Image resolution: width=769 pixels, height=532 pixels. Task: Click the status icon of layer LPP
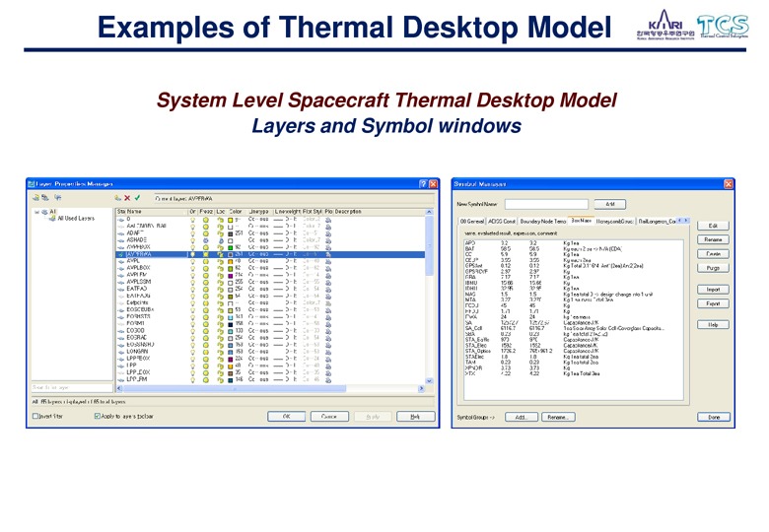[121, 366]
